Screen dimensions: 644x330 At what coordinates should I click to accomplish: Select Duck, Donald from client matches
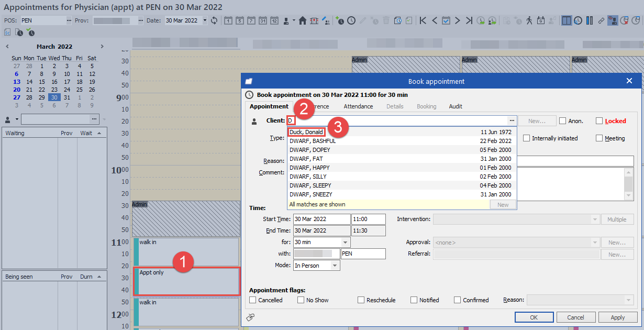(x=307, y=132)
